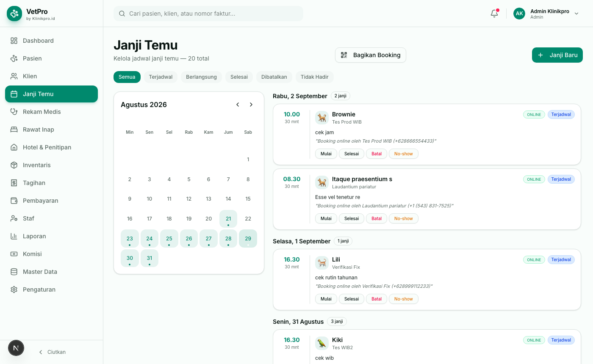593x364 pixels.
Task: Filter by Berlangsung status
Action: click(201, 77)
